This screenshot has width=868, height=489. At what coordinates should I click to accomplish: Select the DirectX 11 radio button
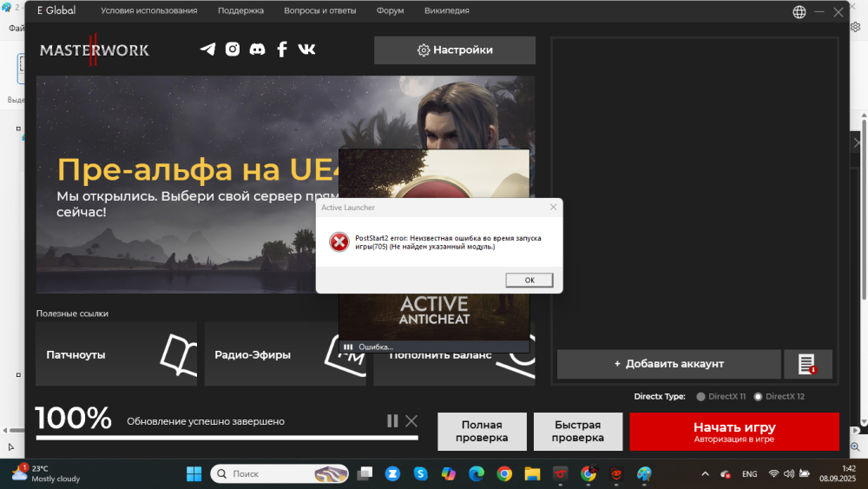click(x=701, y=397)
